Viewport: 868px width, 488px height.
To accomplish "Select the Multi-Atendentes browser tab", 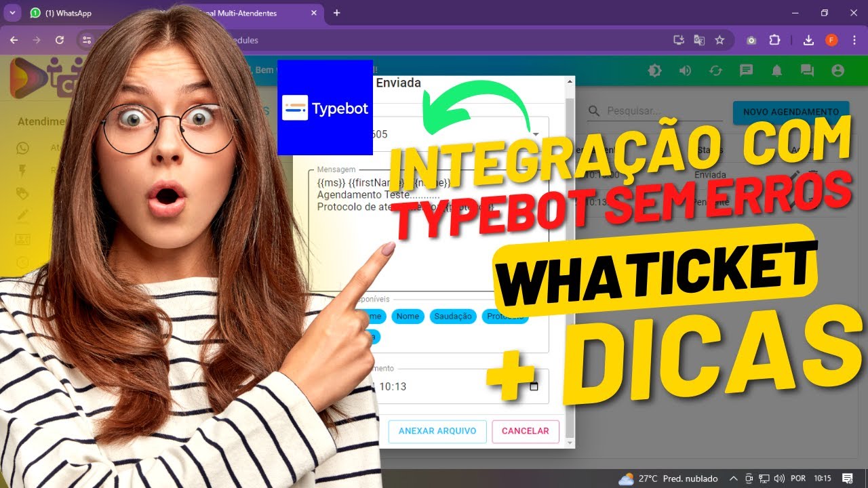I will (x=251, y=13).
